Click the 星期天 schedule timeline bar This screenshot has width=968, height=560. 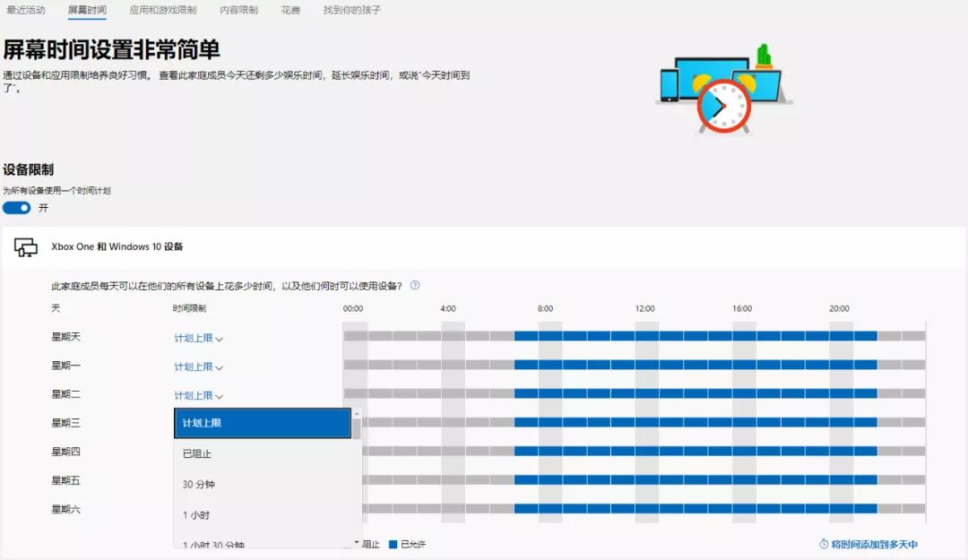pos(634,337)
